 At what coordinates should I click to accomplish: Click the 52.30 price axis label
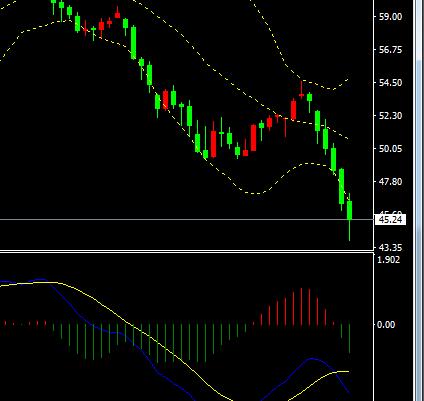pyautogui.click(x=390, y=116)
